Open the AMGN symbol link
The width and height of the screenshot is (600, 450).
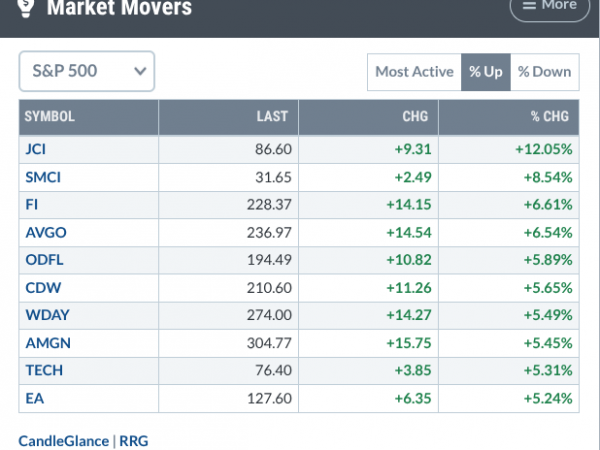click(48, 343)
